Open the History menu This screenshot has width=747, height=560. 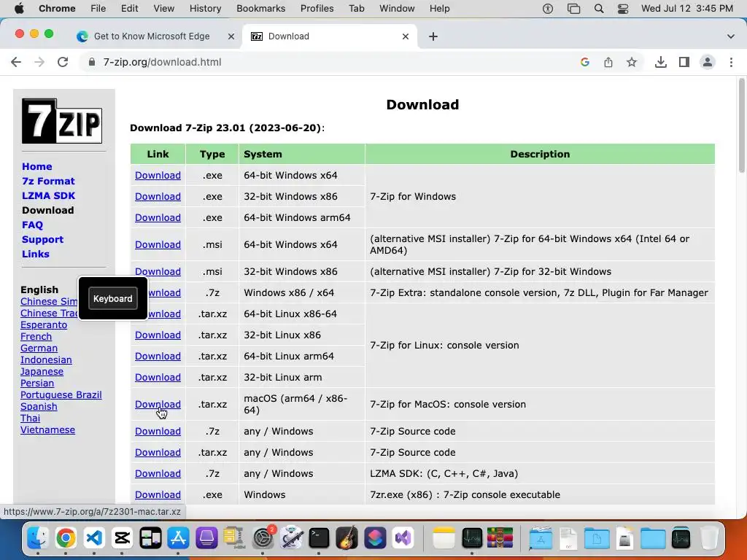click(205, 9)
